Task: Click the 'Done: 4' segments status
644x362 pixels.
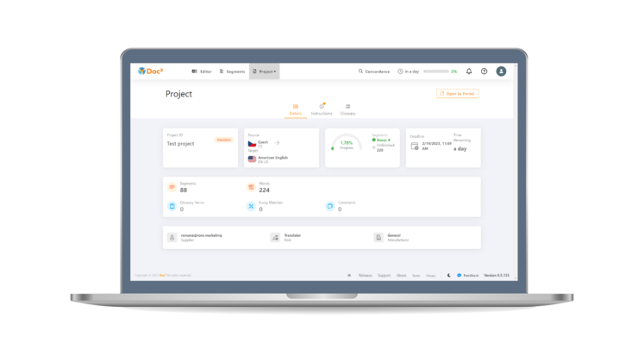Action: pos(382,140)
